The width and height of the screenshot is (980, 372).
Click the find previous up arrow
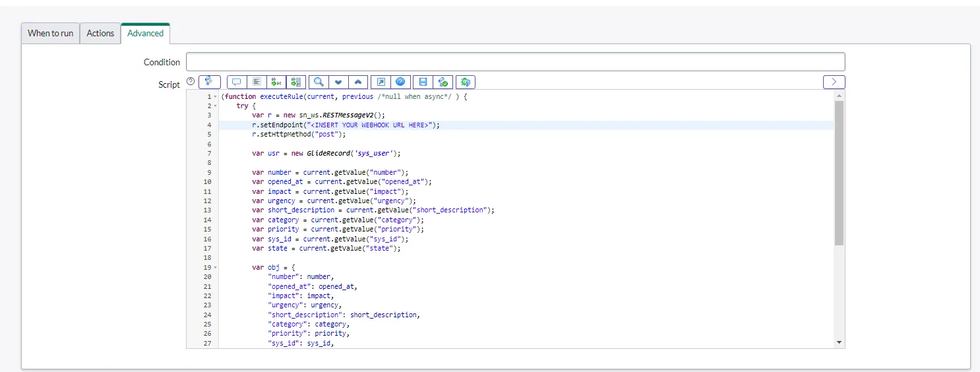[358, 82]
